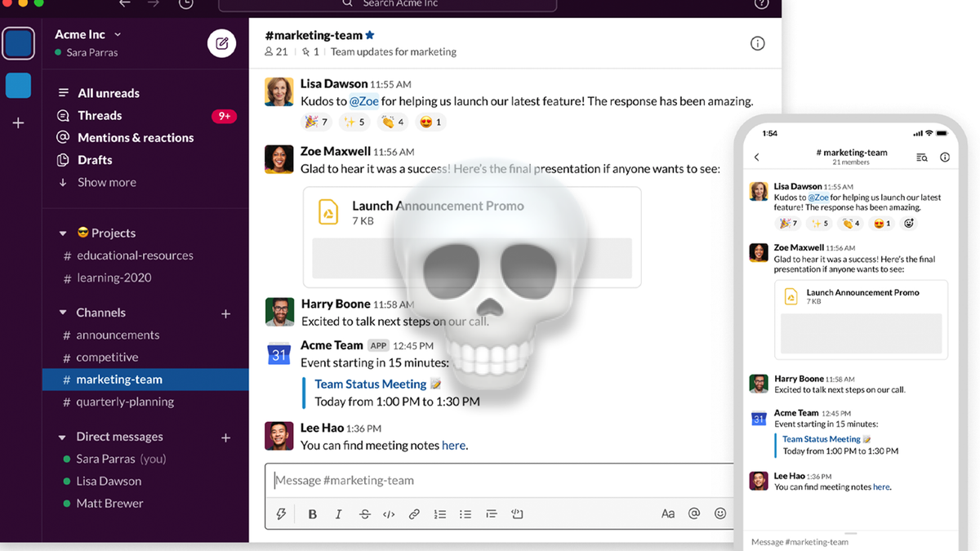This screenshot has height=551, width=980.
Task: Tap the info icon on phone header
Action: [945, 158]
